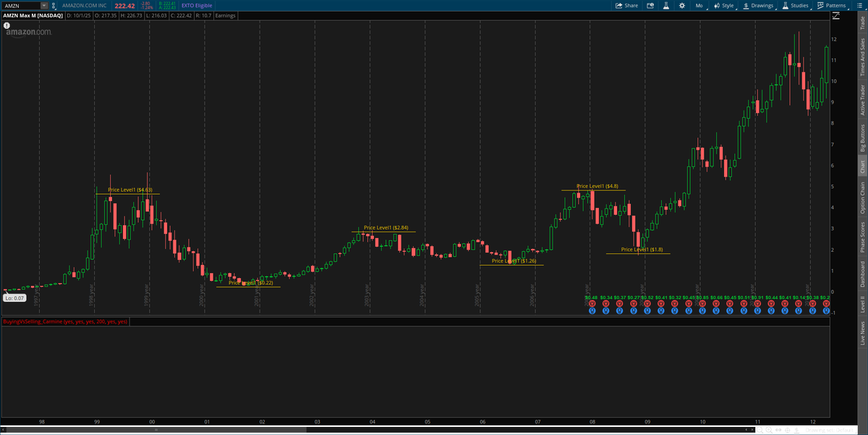Click the scrollbar right arrow
Viewport: 868px width, 435px height.
(752, 430)
